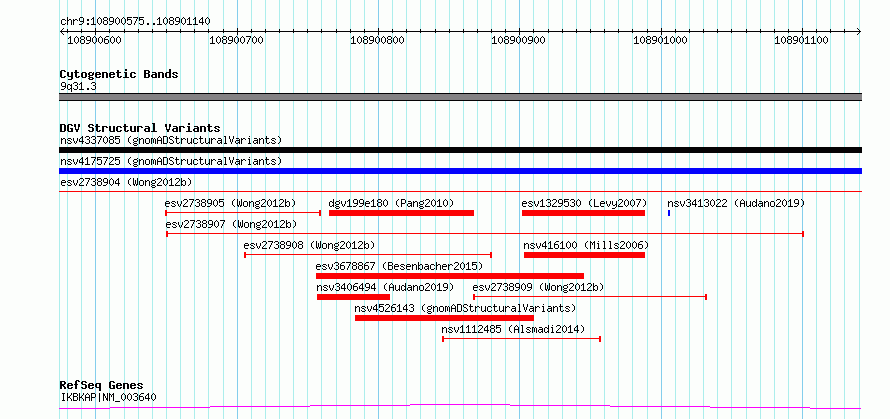Image resolution: width=890 pixels, height=419 pixels.
Task: Click the 9q31.3 band label
Action: coord(78,87)
